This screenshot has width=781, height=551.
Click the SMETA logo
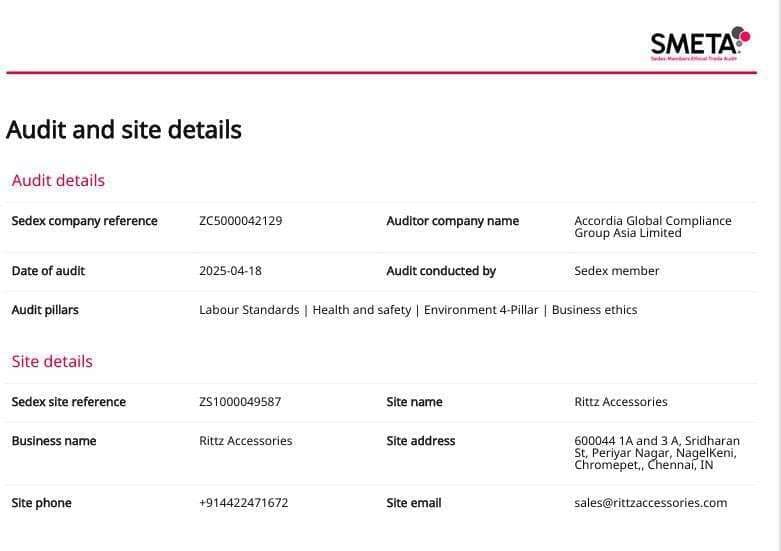(700, 44)
